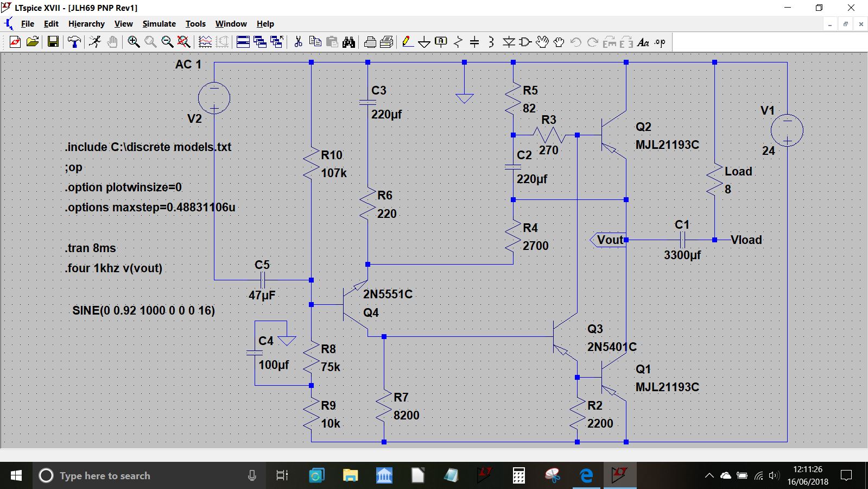Image resolution: width=868 pixels, height=489 pixels.
Task: Select the drag hand tool
Action: click(x=559, y=42)
